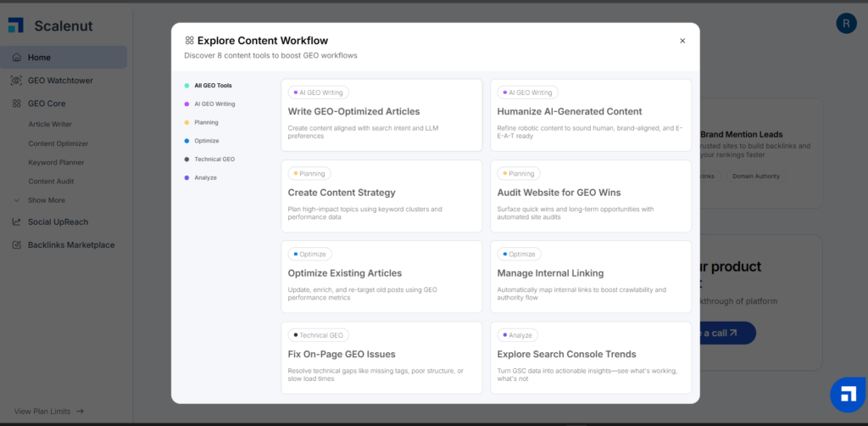Open Content Optimizer in sidebar
The height and width of the screenshot is (426, 868).
[58, 143]
